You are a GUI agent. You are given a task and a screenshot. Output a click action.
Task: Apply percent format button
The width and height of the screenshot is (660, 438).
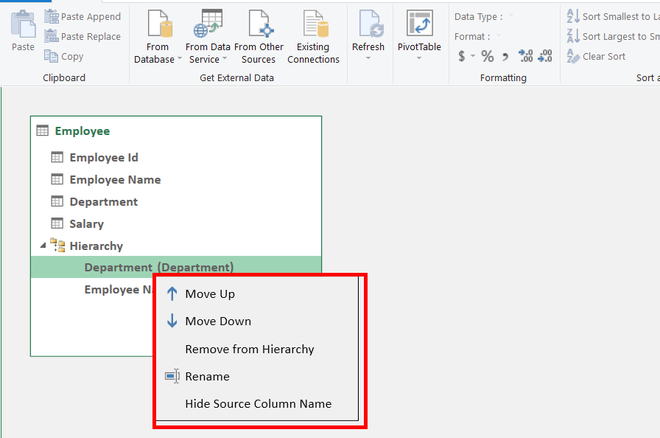487,56
